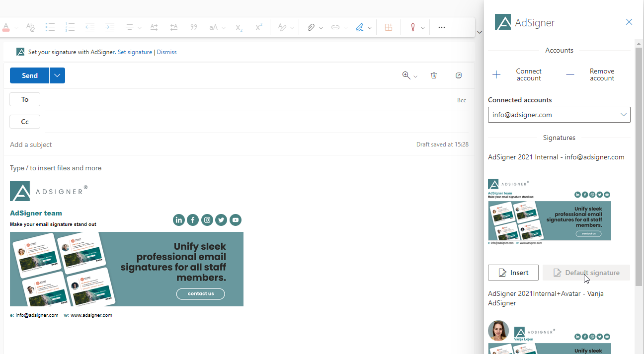The height and width of the screenshot is (354, 644).
Task: Open the text styles tool
Action: [282, 27]
